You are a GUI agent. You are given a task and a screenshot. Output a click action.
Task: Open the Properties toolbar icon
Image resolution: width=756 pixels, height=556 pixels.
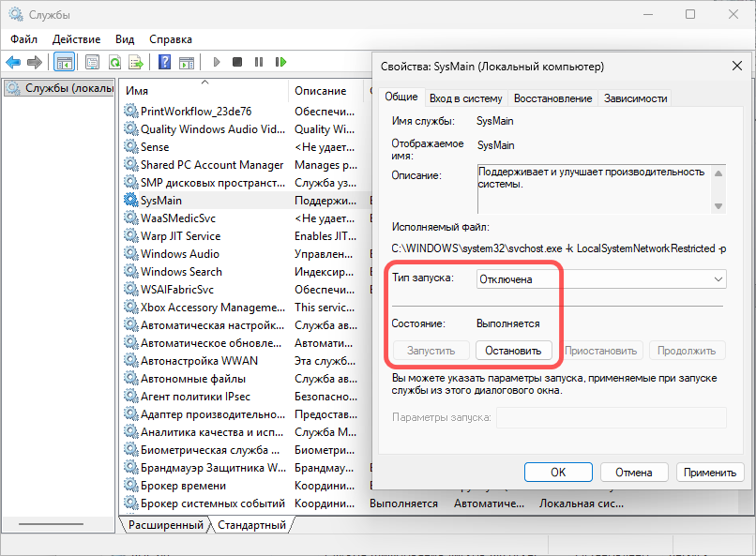pyautogui.click(x=92, y=62)
